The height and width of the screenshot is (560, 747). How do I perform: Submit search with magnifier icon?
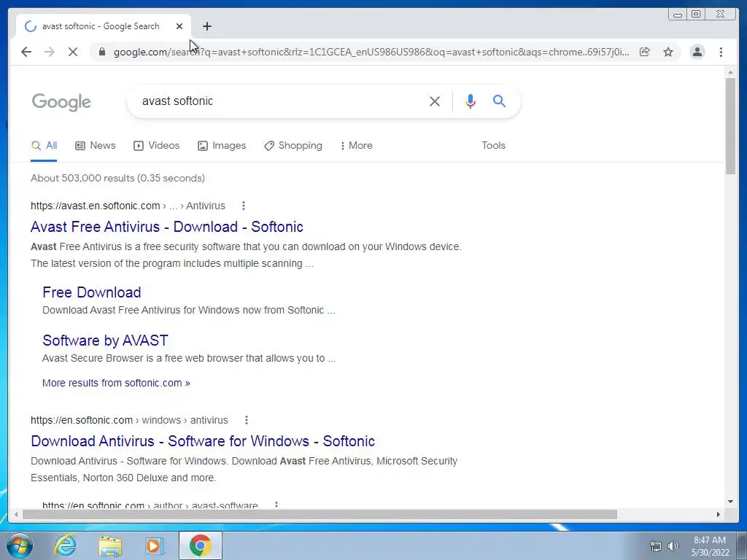click(x=499, y=101)
